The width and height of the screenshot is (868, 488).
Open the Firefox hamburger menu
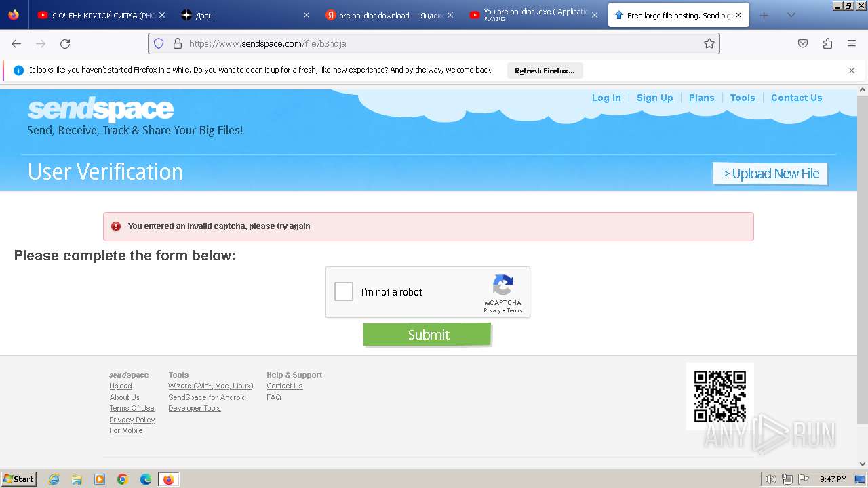(x=852, y=43)
